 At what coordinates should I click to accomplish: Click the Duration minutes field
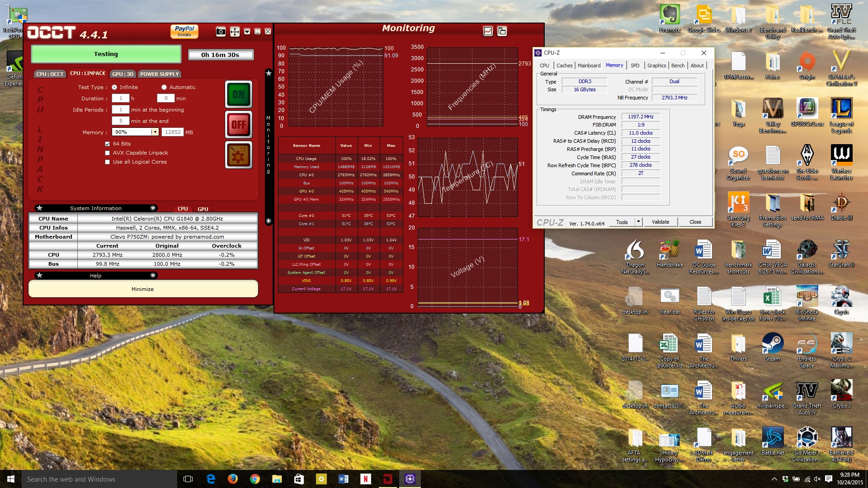click(166, 98)
